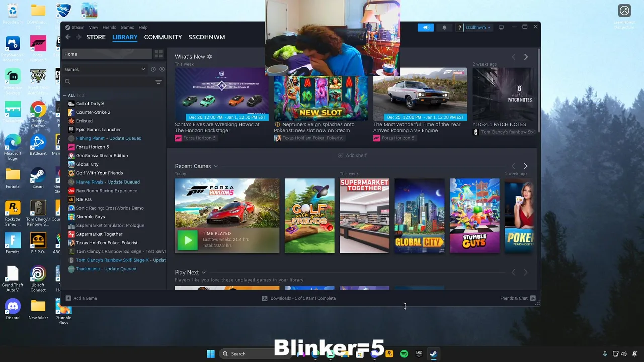
Task: Open the Help menu
Action: pos(143,27)
